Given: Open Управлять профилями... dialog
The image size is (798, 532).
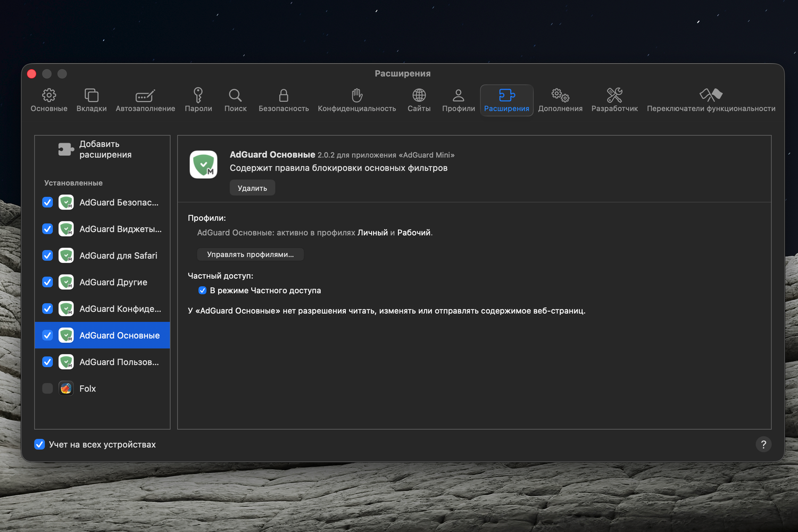Looking at the screenshot, I should (250, 254).
